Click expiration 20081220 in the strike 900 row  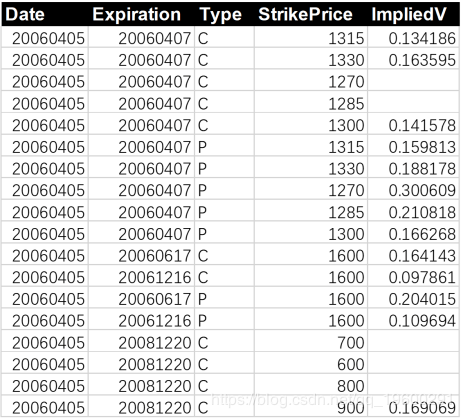pos(155,408)
